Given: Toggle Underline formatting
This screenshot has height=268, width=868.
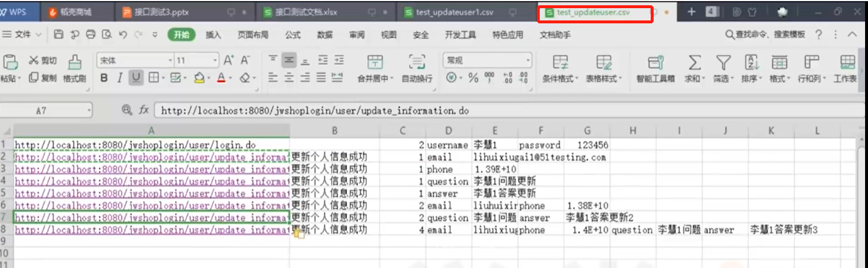Looking at the screenshot, I should coord(136,78).
